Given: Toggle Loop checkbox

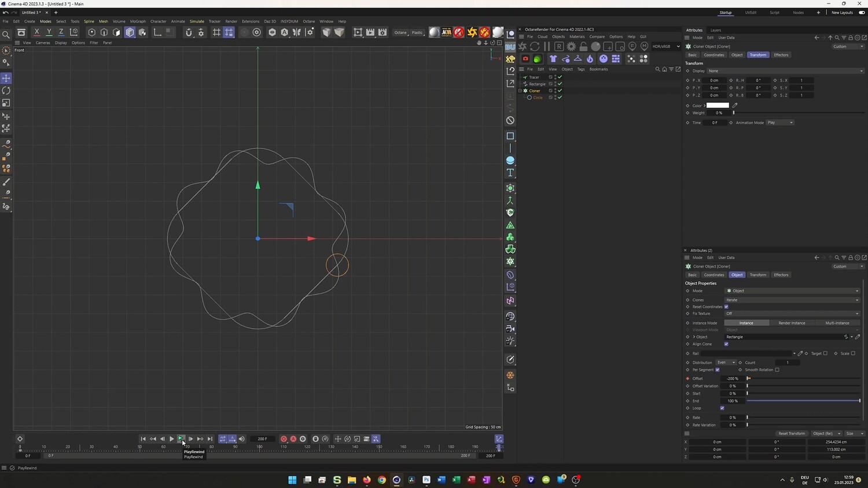Looking at the screenshot, I should click(722, 408).
